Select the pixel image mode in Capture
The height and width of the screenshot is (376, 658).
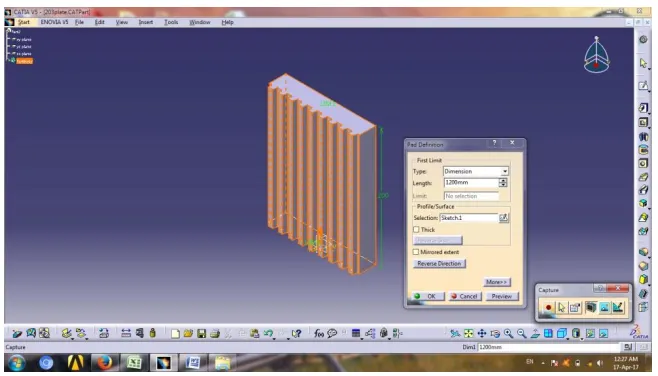coord(604,308)
